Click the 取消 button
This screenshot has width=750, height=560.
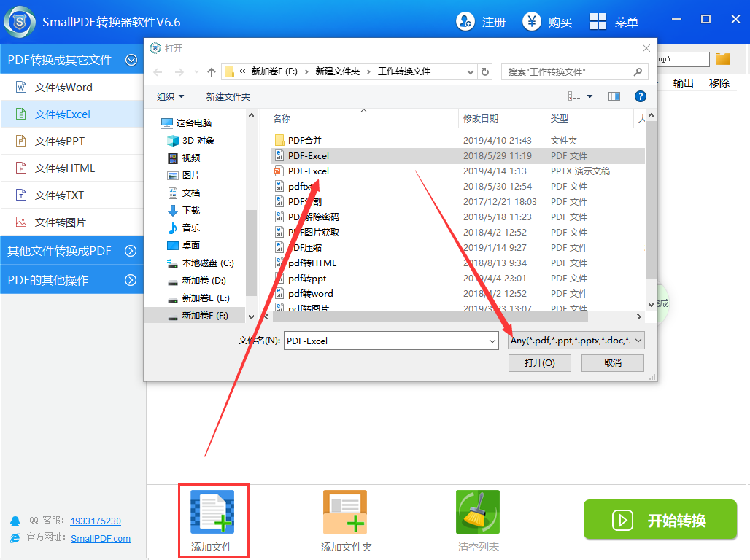pyautogui.click(x=613, y=363)
